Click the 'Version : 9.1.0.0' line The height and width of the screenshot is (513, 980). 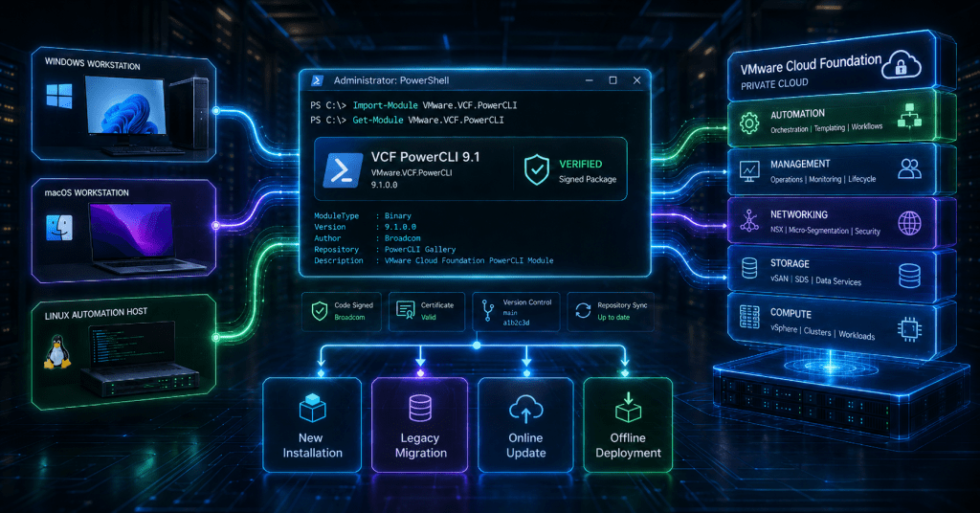(365, 227)
